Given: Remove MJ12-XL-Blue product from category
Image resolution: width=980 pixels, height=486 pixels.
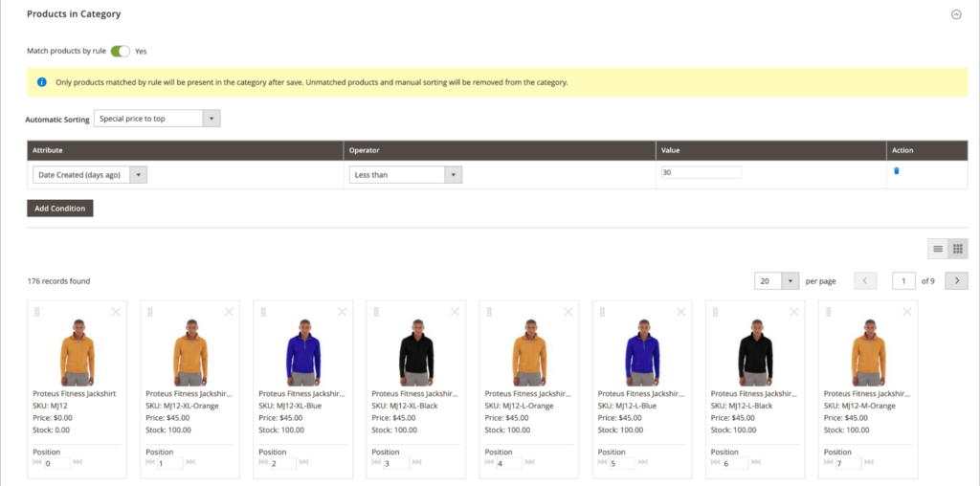Looking at the screenshot, I should click(342, 312).
